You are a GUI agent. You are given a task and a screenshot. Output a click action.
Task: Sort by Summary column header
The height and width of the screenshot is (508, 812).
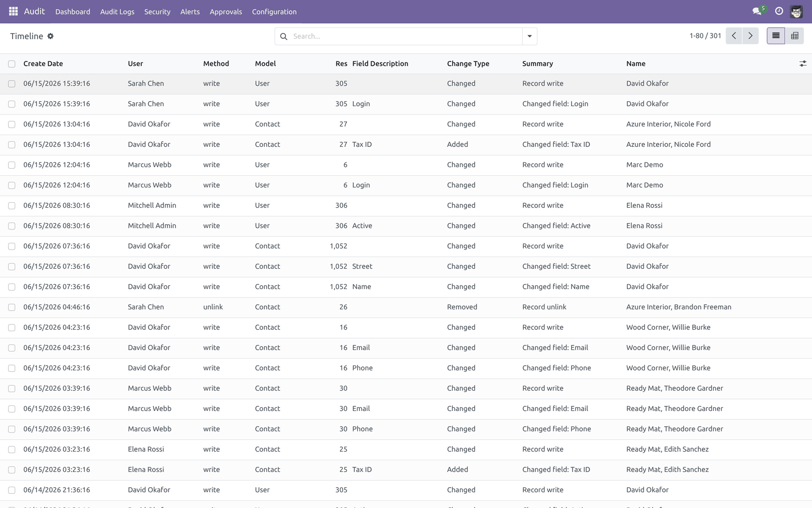(x=537, y=63)
